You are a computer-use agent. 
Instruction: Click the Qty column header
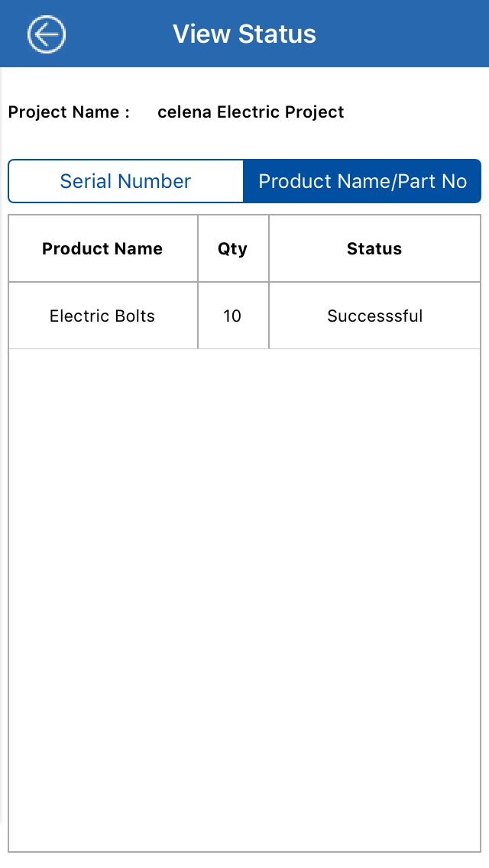[x=232, y=248]
